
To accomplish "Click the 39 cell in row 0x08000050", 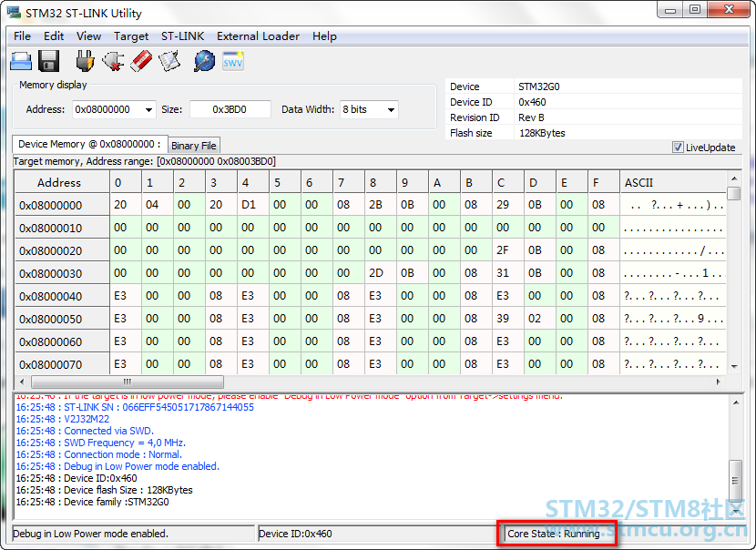I will pyautogui.click(x=507, y=318).
